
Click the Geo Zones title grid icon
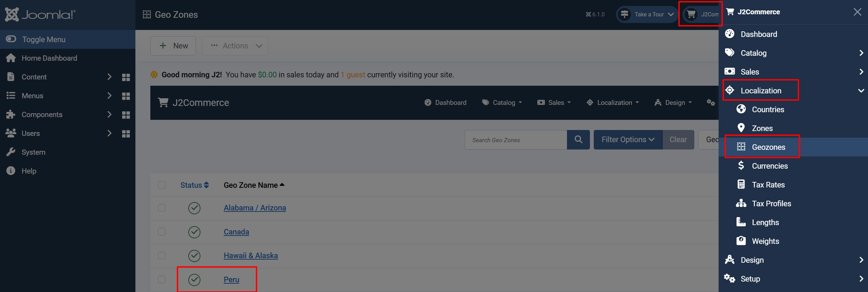point(147,15)
